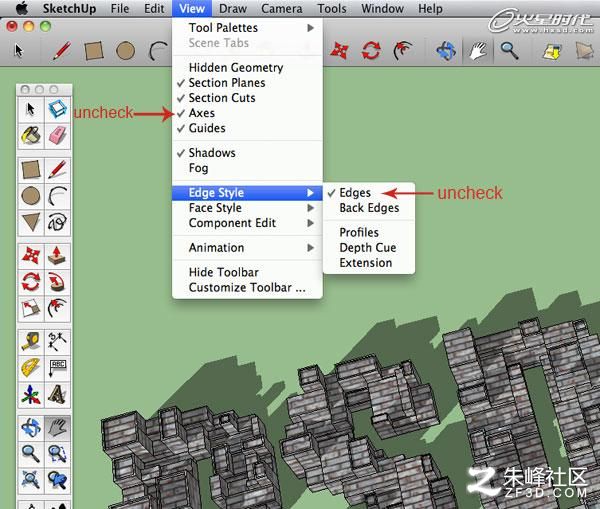This screenshot has width=600, height=509.
Task: Enable Depth Cue in Edge Style submenu
Action: pos(369,248)
